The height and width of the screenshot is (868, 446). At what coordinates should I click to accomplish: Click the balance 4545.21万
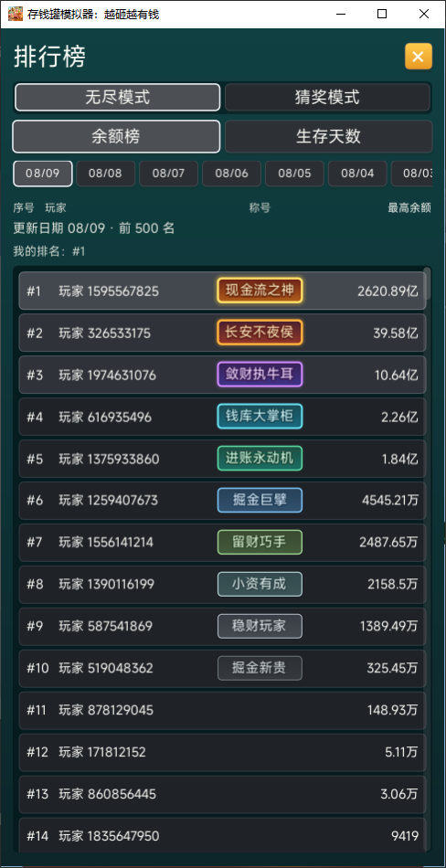pos(390,501)
